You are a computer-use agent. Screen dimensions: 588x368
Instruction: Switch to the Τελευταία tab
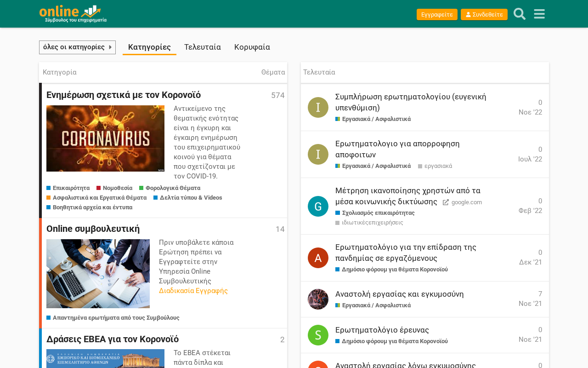[203, 47]
